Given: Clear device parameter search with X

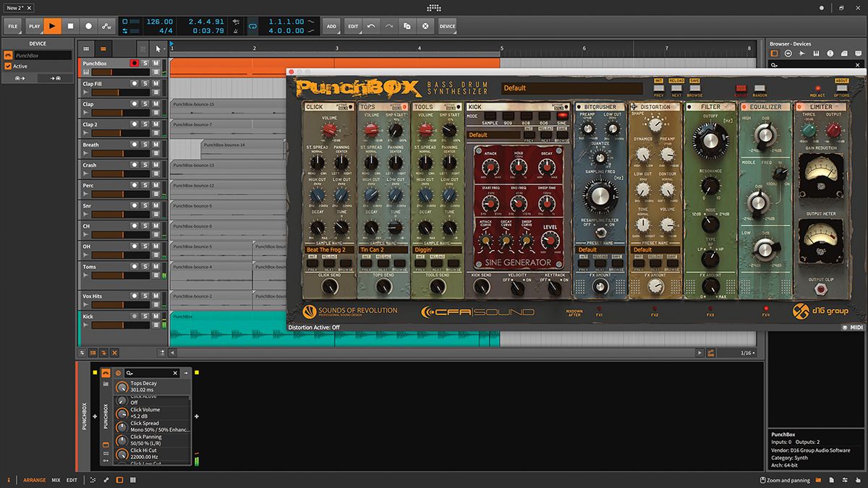Looking at the screenshot, I should tap(174, 372).
